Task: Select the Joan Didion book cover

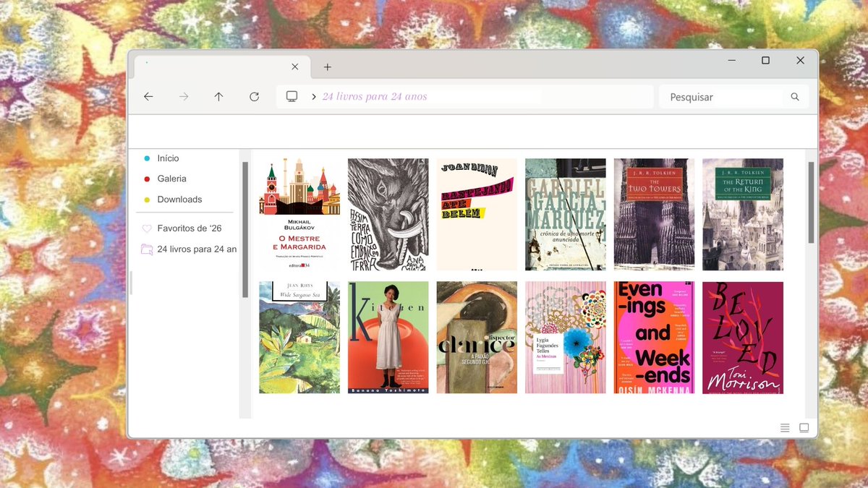Action: tap(477, 215)
